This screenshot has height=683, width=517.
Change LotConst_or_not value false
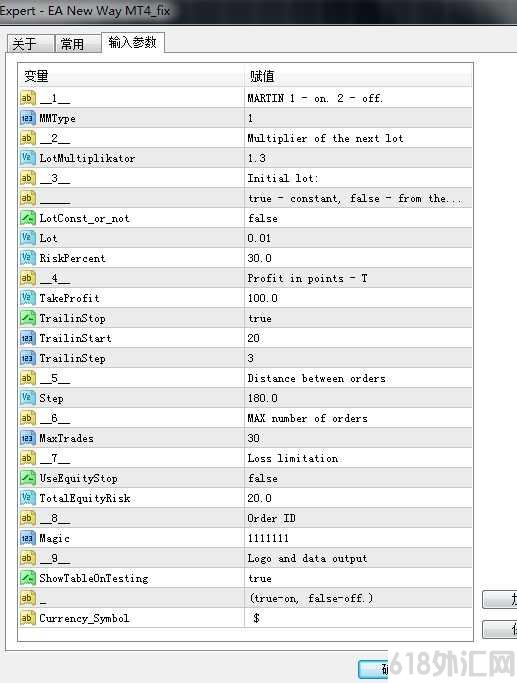tap(358, 218)
